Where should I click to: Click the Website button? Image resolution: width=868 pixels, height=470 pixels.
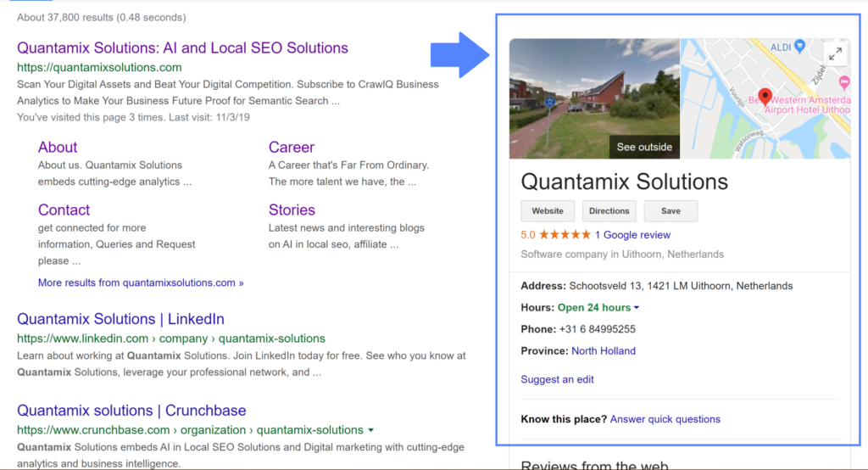click(x=548, y=211)
